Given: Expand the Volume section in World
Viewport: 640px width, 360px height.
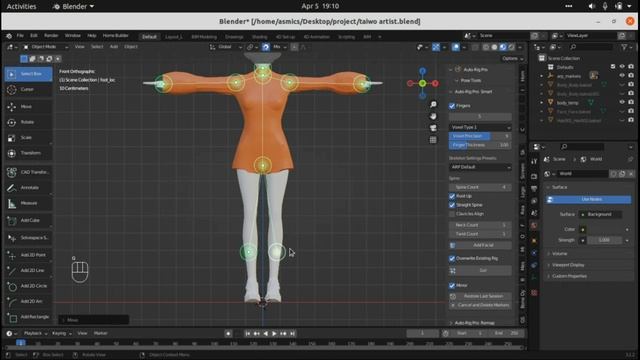Looking at the screenshot, I should [559, 254].
